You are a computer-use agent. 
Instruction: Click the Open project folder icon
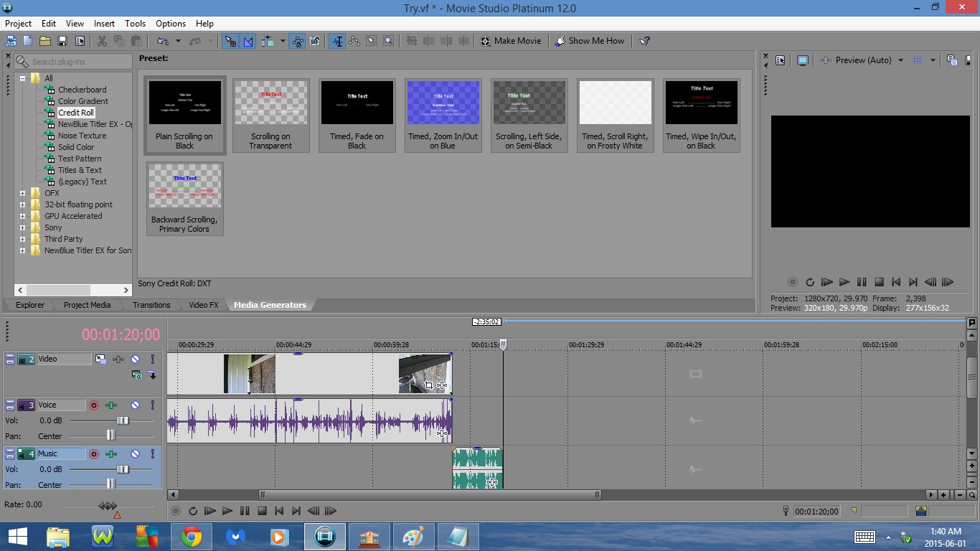coord(45,41)
